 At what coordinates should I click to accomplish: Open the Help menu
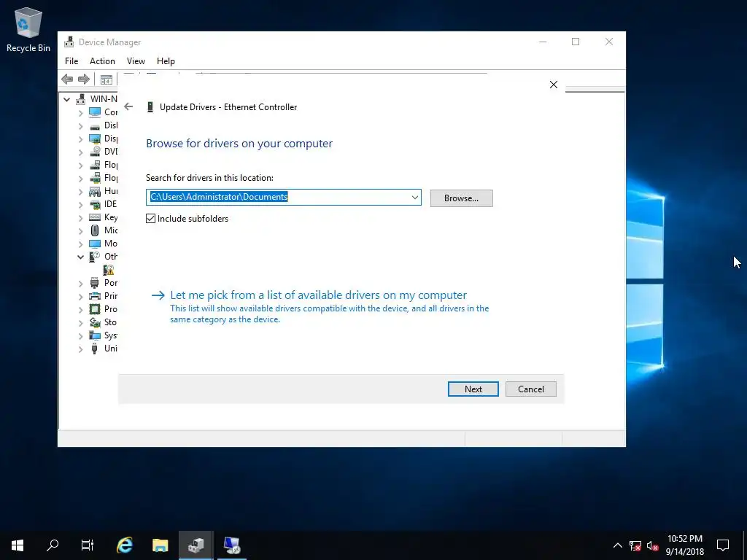point(166,61)
